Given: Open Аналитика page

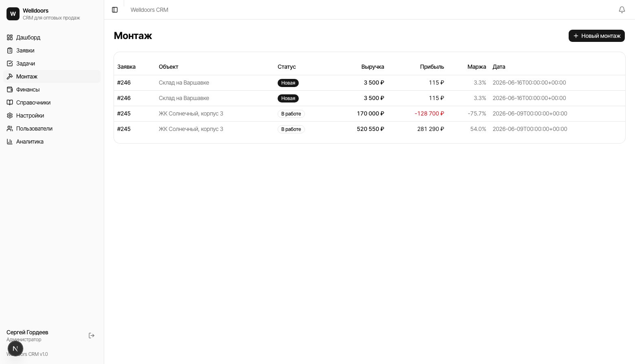Looking at the screenshot, I should pyautogui.click(x=52, y=142).
